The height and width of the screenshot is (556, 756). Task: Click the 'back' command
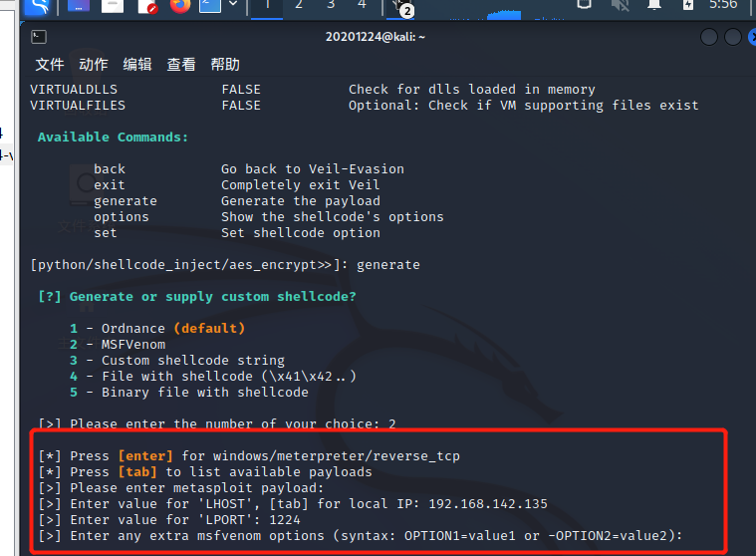(110, 169)
